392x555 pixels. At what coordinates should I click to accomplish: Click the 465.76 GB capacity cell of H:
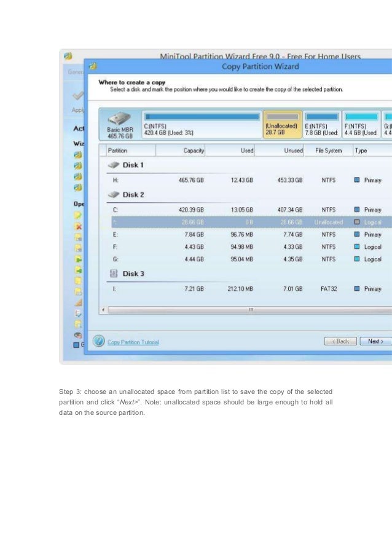[x=191, y=180]
